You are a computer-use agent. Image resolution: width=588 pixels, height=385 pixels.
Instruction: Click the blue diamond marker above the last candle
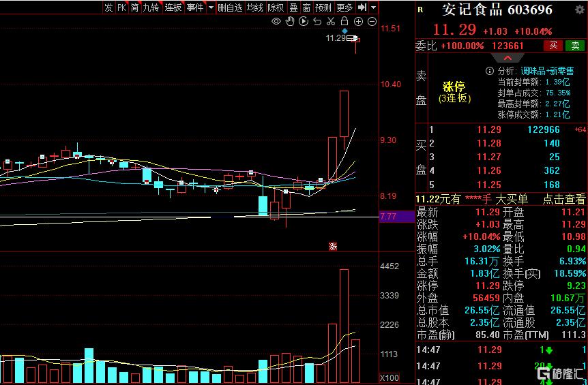pyautogui.click(x=344, y=31)
